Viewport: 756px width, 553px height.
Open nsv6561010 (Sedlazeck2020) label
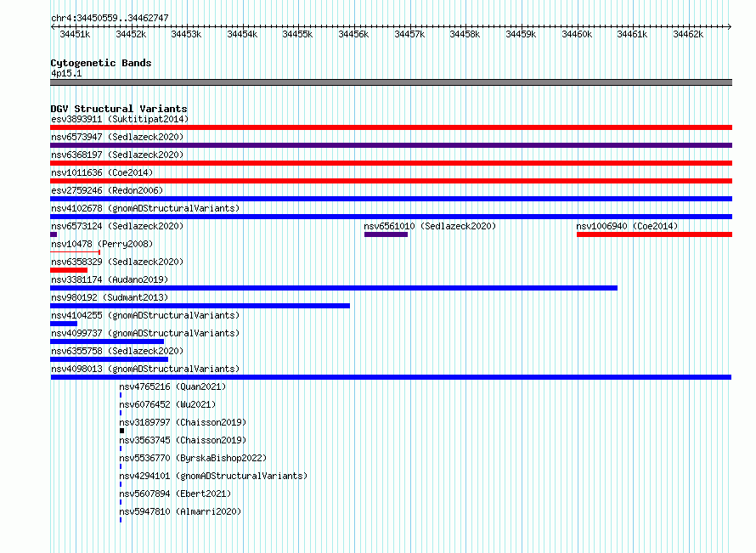(x=430, y=226)
